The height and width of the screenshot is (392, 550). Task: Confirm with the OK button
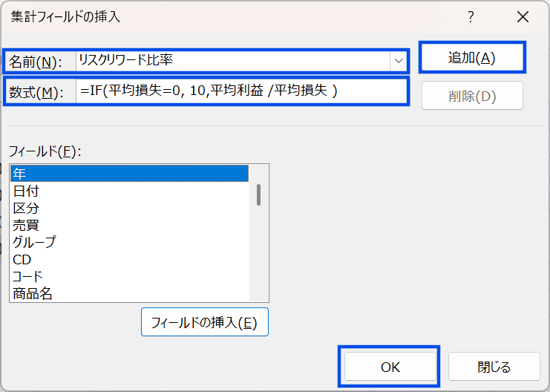[x=390, y=367]
